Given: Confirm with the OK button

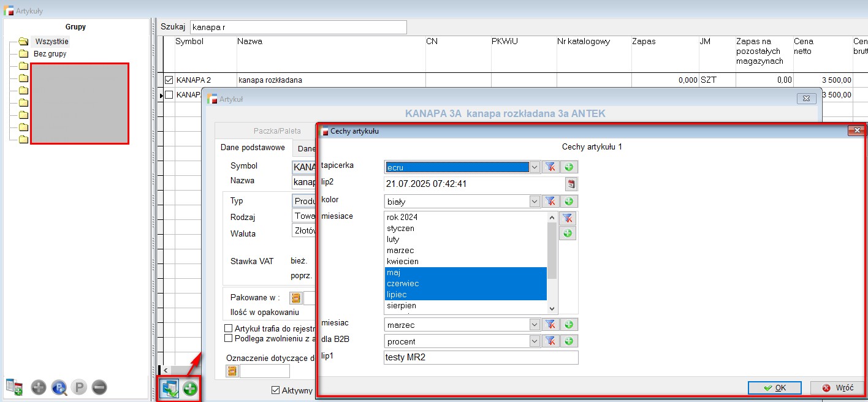Looking at the screenshot, I should click(774, 387).
